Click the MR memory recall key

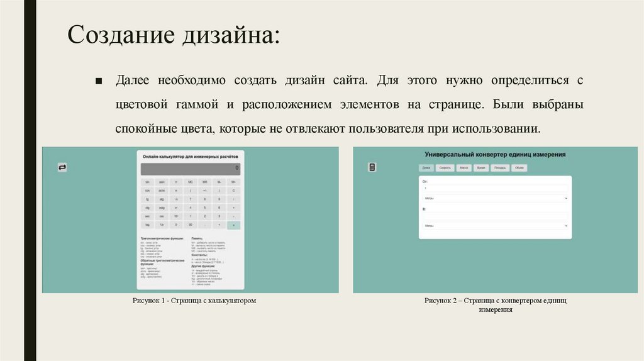pos(204,182)
